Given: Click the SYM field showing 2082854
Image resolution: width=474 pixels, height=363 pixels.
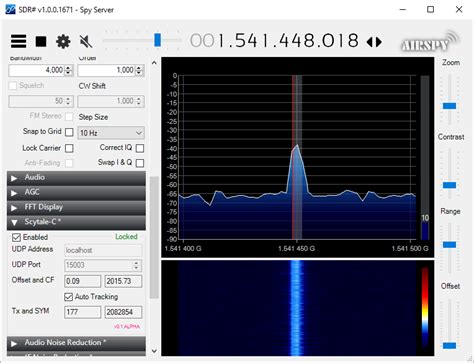Looking at the screenshot, I should pos(123,312).
